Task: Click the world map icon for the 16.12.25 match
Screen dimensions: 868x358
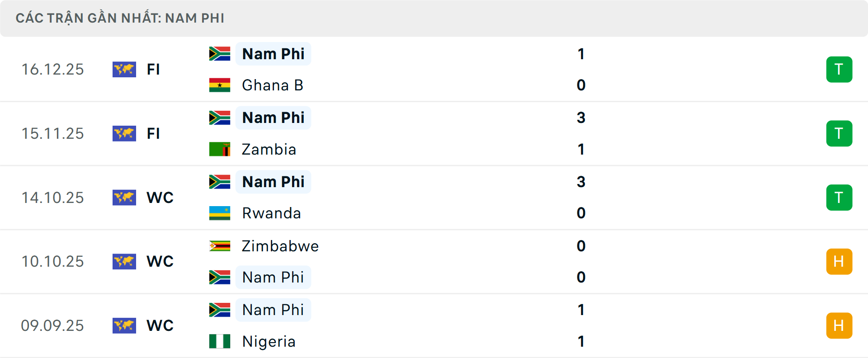Action: tap(124, 70)
